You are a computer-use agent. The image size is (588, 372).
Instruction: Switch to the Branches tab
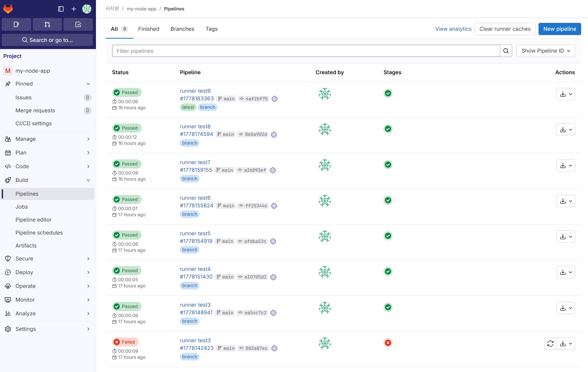pos(182,29)
